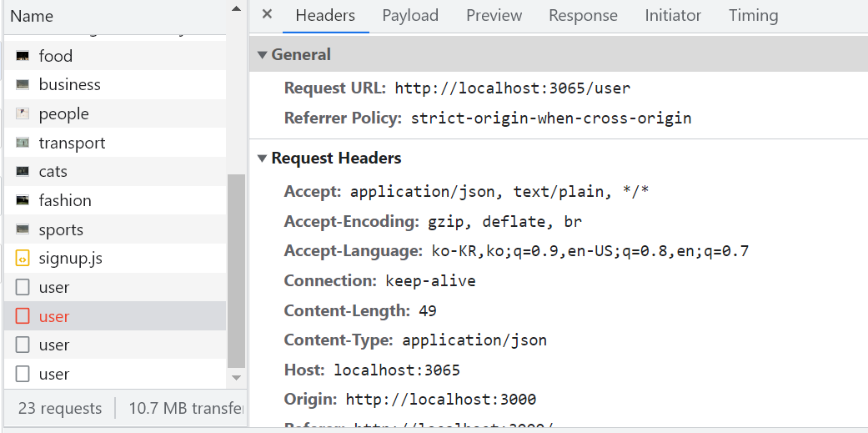This screenshot has width=868, height=433.
Task: Click the fashion image file icon
Action: [23, 200]
